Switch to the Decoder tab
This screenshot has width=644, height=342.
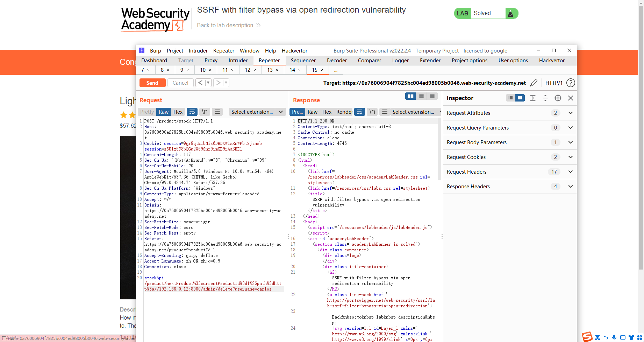[x=337, y=61]
